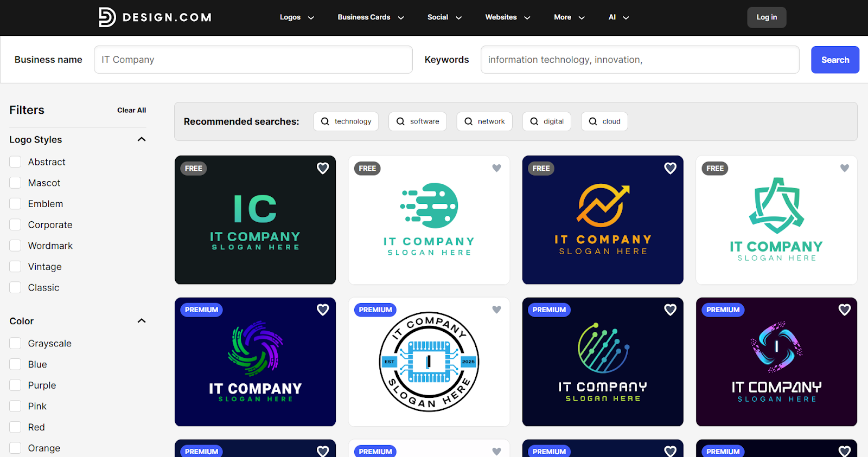The image size is (868, 457).
Task: Open the AI navigation menu
Action: click(618, 17)
